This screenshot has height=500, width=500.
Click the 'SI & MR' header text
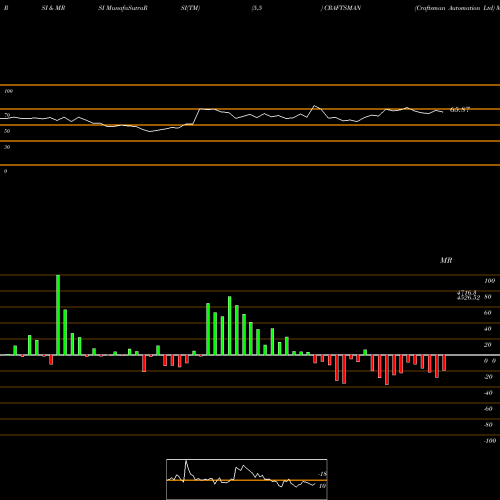[x=53, y=8]
